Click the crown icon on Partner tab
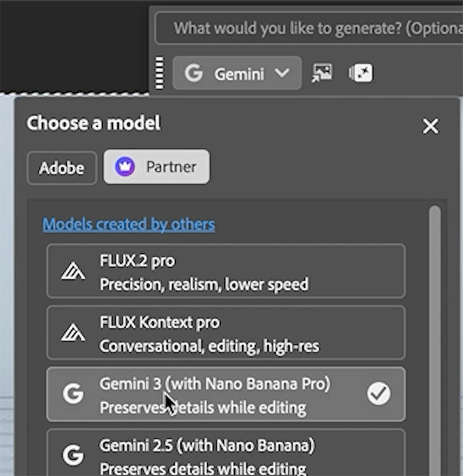Screen dimensions: 463x476 (126, 167)
